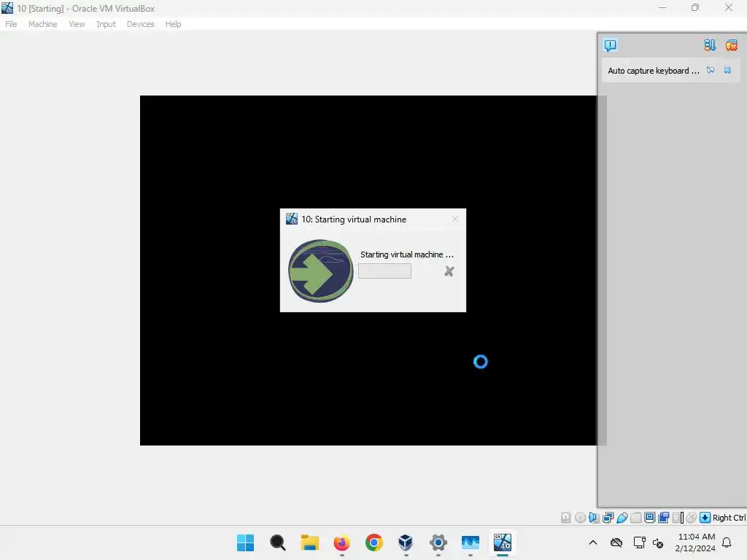Viewport: 747px width, 560px height.
Task: Click the notification center speech bubble icon
Action: [611, 45]
